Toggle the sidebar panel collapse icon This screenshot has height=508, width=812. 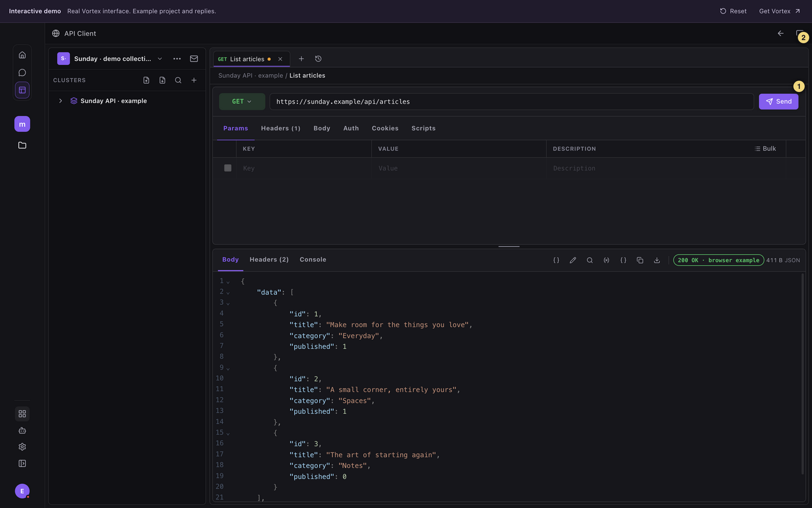click(x=22, y=463)
